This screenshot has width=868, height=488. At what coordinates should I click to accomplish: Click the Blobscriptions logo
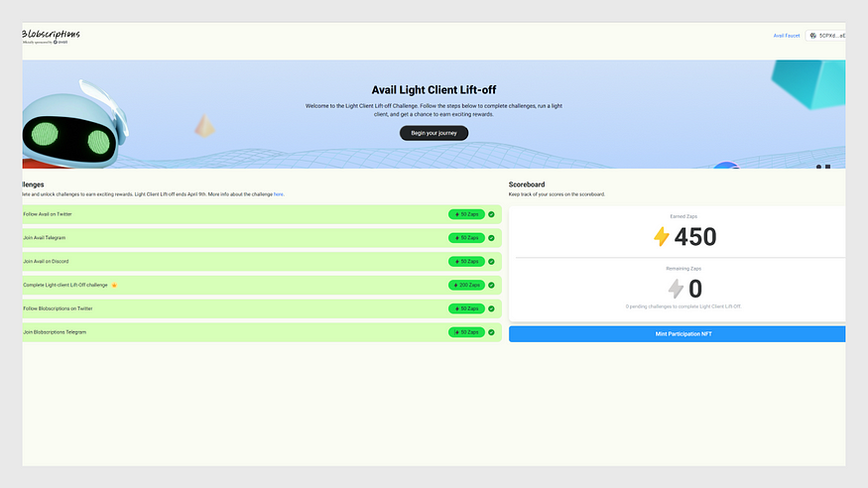[x=51, y=37]
